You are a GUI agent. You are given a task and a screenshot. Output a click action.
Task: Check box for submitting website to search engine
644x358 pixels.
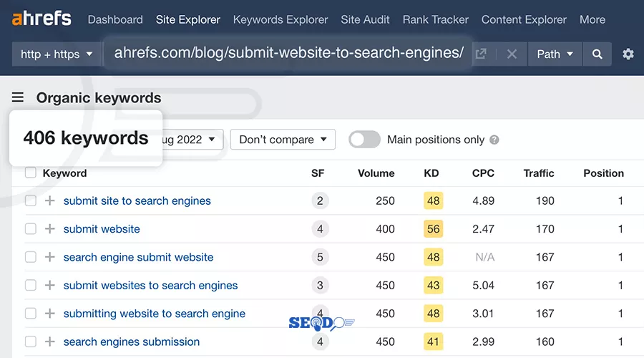coord(30,313)
